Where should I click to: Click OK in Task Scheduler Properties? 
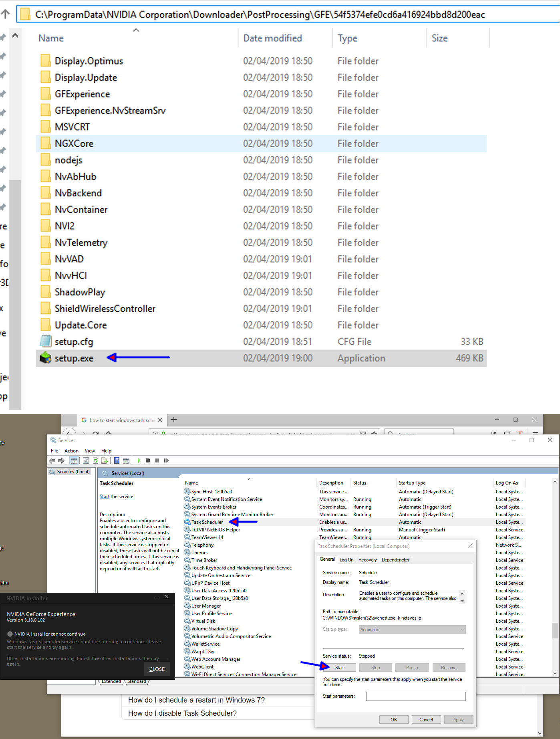(x=394, y=719)
